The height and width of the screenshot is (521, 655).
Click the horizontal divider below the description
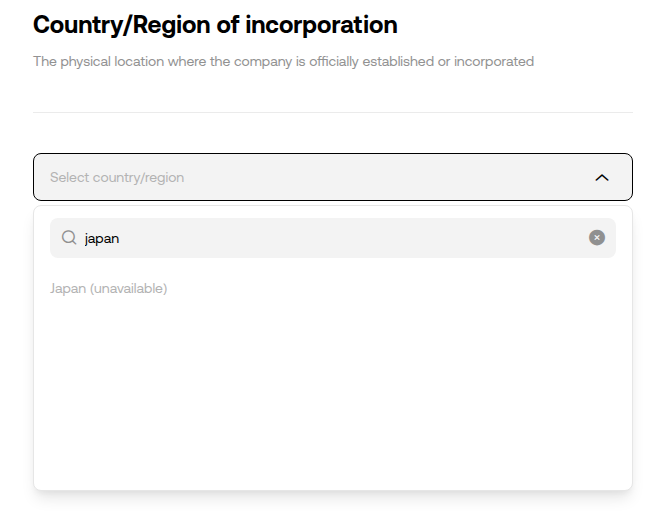(x=333, y=112)
